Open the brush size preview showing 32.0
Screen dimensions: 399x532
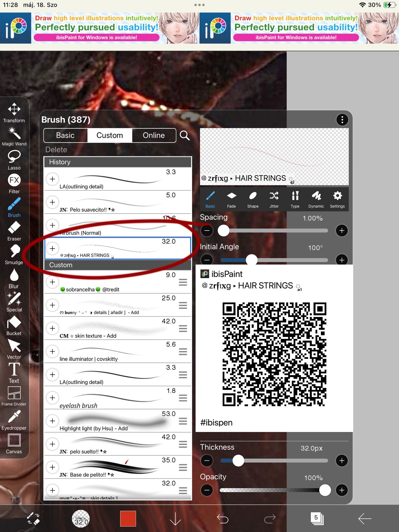coord(81,518)
